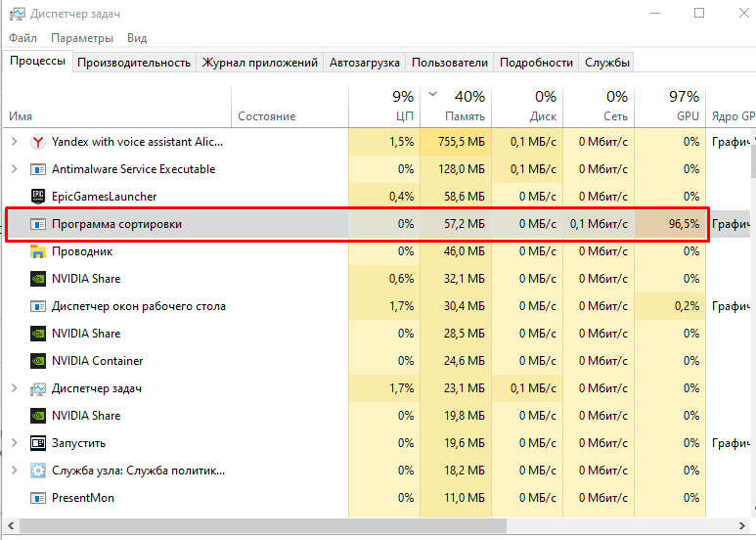The image size is (756, 540).
Task: Select the EpicGamesLauncher icon
Action: (x=37, y=197)
